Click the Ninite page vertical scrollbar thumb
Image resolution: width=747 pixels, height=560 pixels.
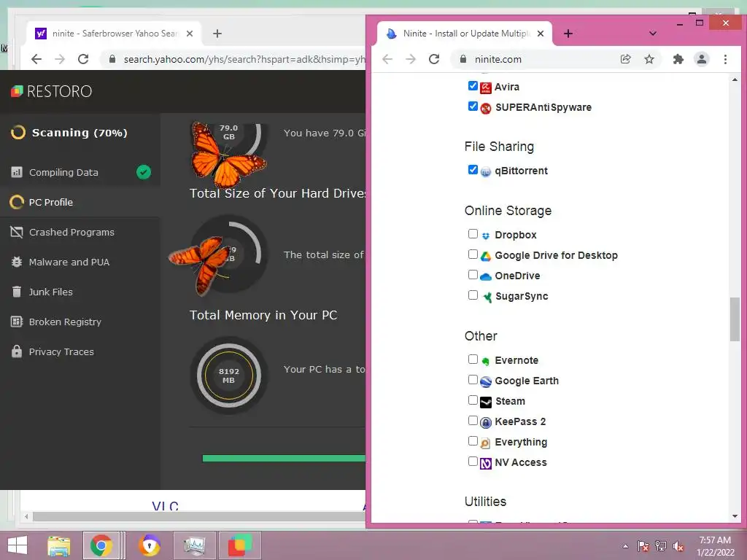(735, 319)
